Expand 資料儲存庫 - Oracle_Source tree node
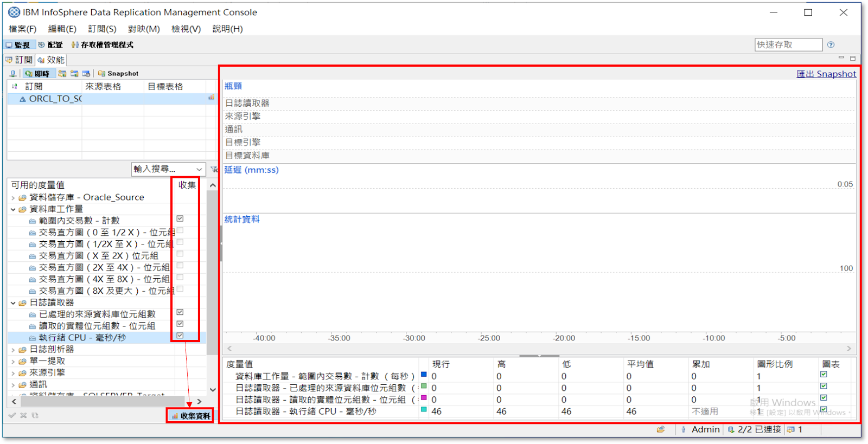Viewport: 868px width, 444px height. pos(13,198)
